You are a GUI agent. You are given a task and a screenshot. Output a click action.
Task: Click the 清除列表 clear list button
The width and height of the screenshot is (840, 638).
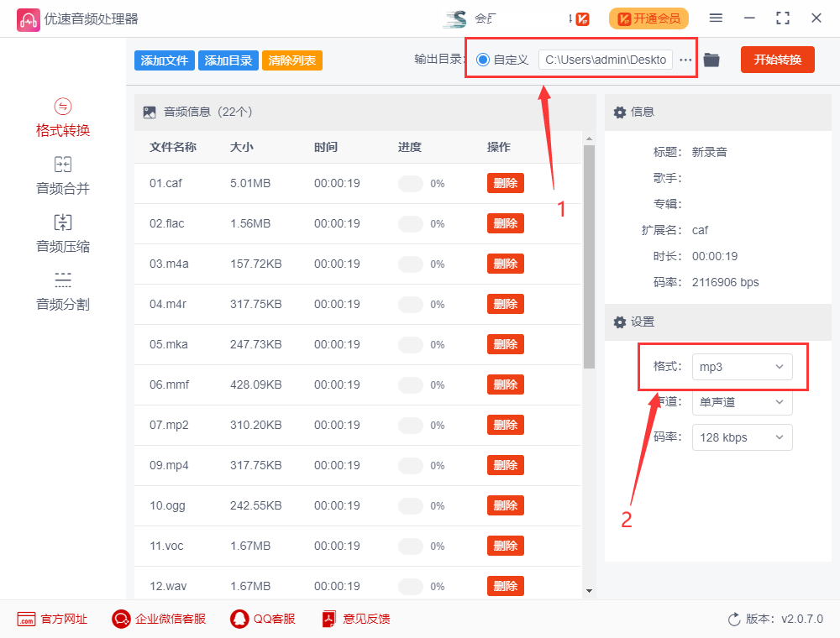pyautogui.click(x=292, y=60)
